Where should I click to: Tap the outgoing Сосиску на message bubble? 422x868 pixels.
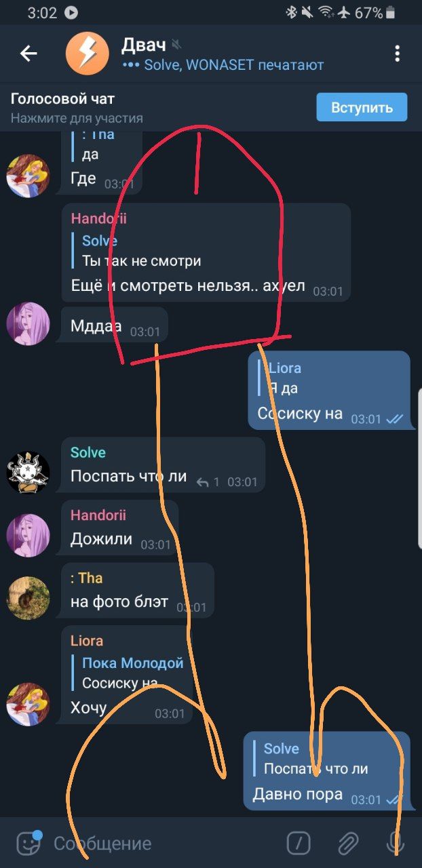point(329,390)
